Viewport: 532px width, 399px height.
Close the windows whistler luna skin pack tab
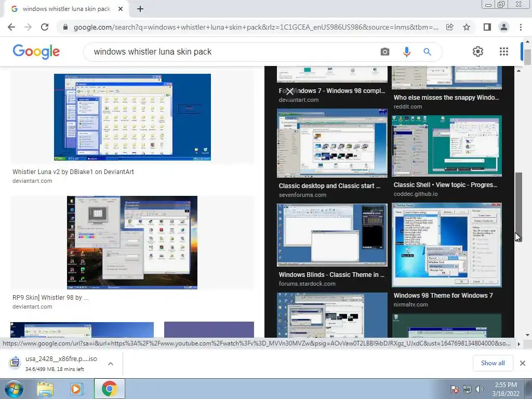coord(121,9)
